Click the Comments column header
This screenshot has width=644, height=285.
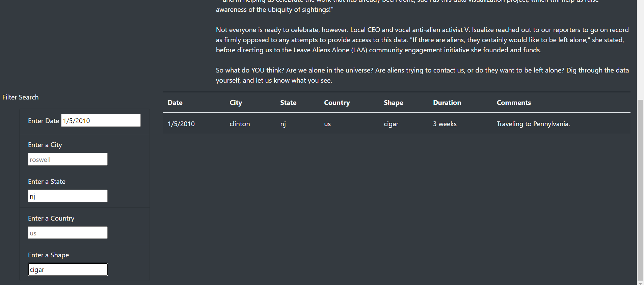pos(514,103)
